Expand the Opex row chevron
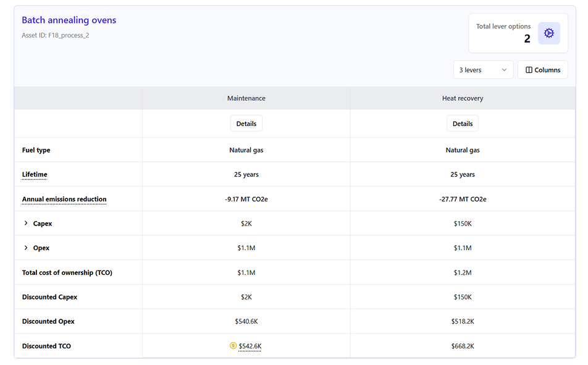Viewport: 588px width, 365px height. (x=26, y=248)
